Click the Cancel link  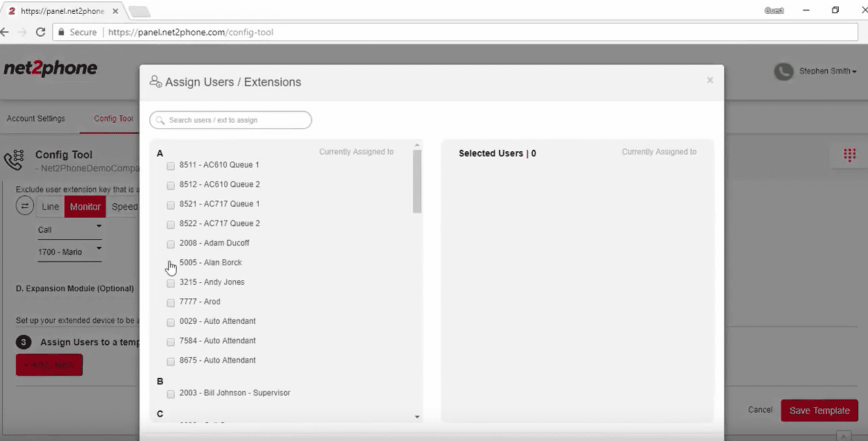(x=760, y=410)
